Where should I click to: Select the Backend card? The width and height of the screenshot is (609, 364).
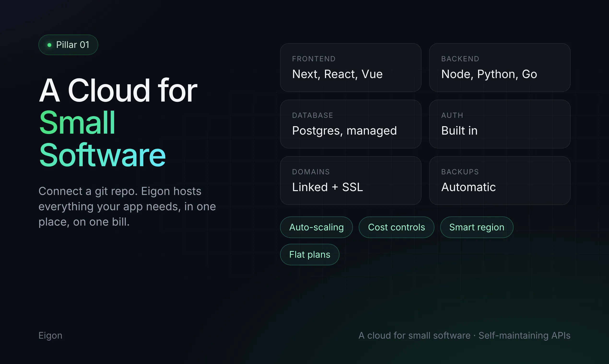[500, 68]
